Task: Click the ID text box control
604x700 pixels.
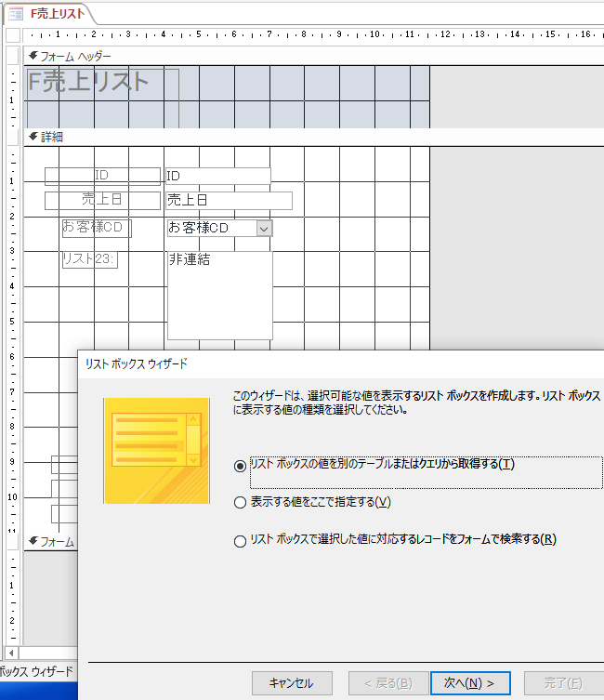Action: point(217,176)
